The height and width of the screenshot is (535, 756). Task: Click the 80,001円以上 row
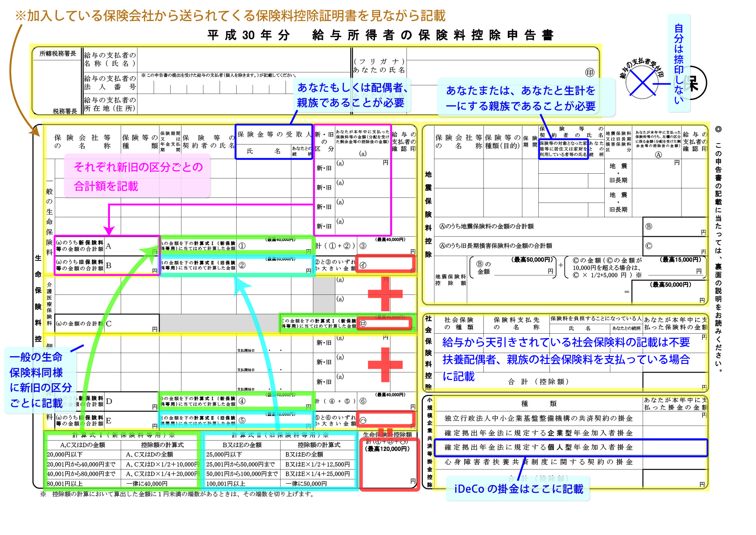tap(123, 484)
